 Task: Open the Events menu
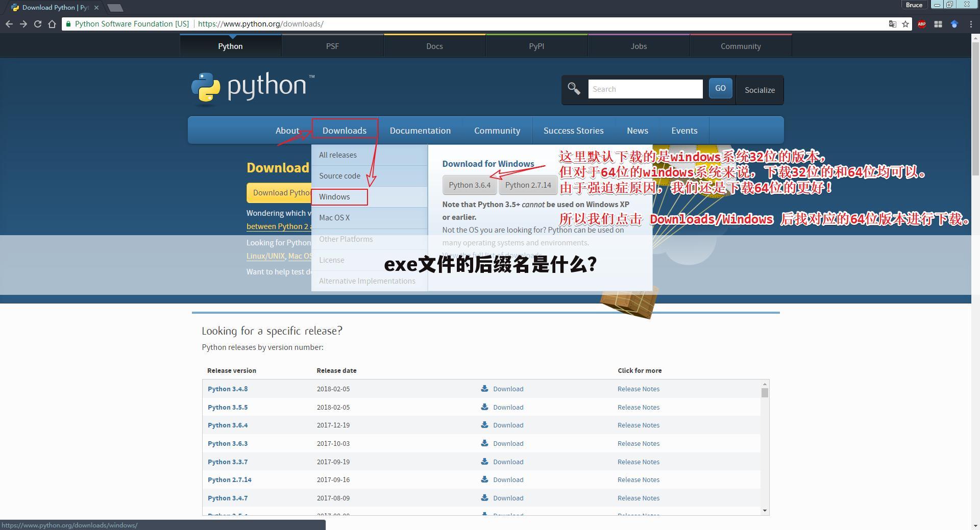684,131
